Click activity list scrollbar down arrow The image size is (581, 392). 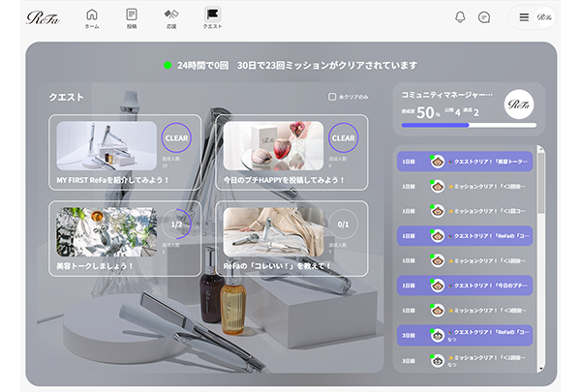click(x=541, y=369)
